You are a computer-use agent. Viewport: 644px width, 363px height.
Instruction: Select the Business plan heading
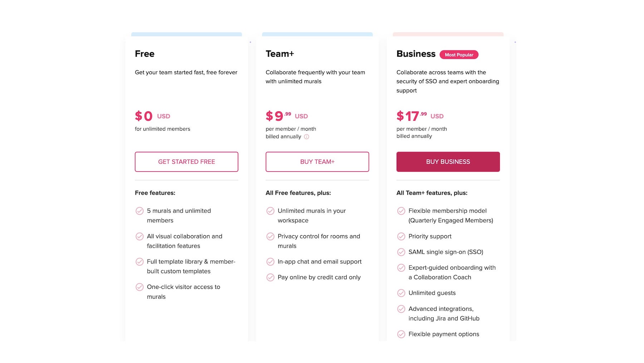click(416, 54)
